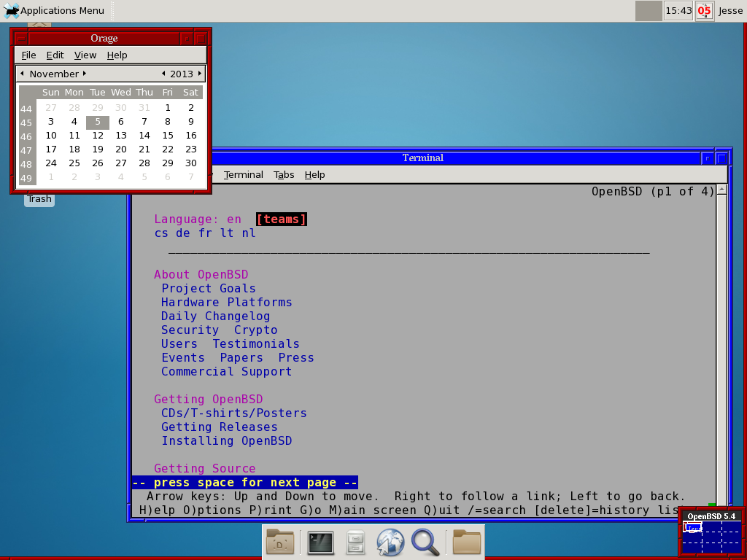Switch workspace in OpenBSD 5.4 pager
747x560 pixels.
coord(711,537)
